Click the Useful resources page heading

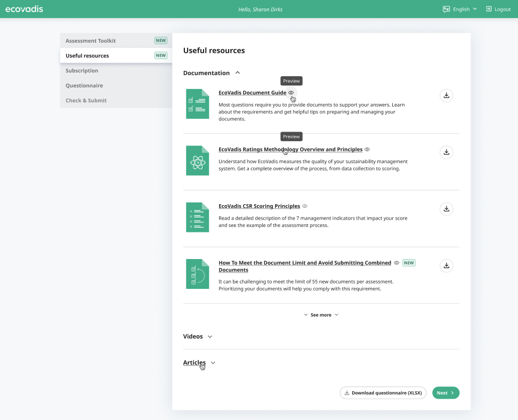(214, 51)
